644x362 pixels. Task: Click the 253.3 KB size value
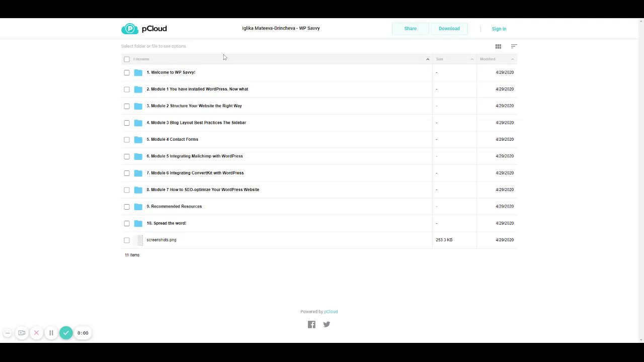click(x=444, y=240)
